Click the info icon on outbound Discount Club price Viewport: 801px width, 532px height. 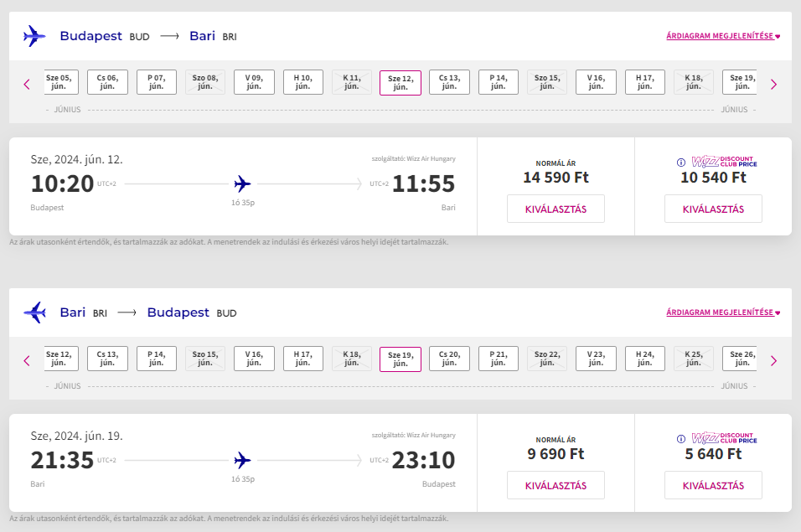(681, 163)
